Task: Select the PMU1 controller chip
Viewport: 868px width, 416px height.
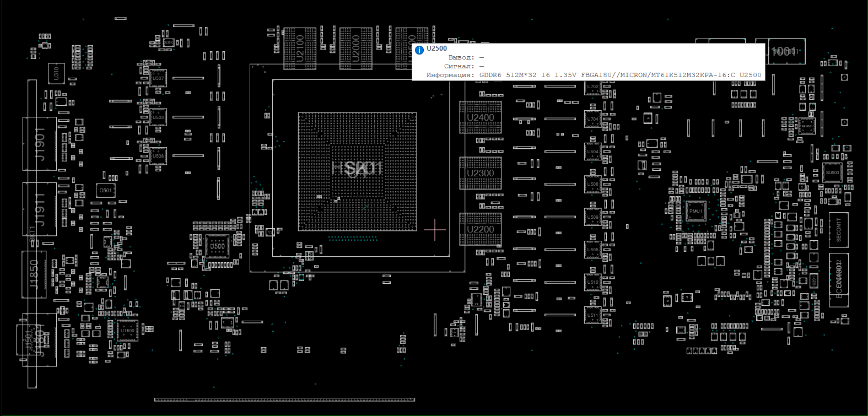Action: 696,211
